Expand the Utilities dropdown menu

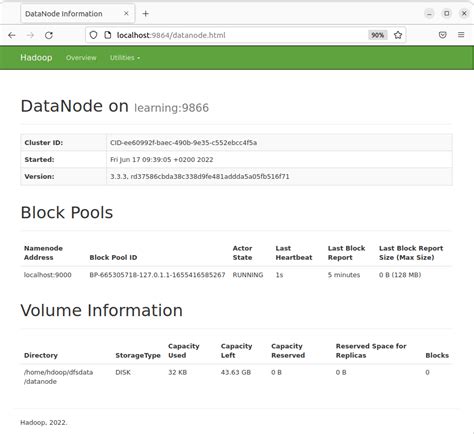(x=125, y=58)
